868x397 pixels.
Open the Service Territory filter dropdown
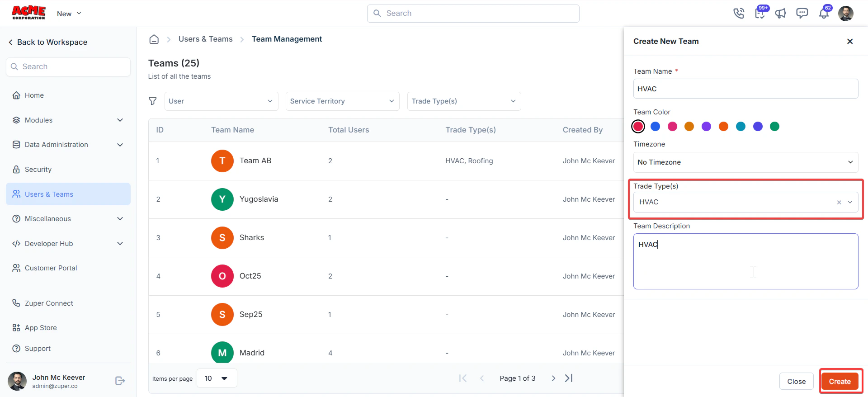coord(343,101)
